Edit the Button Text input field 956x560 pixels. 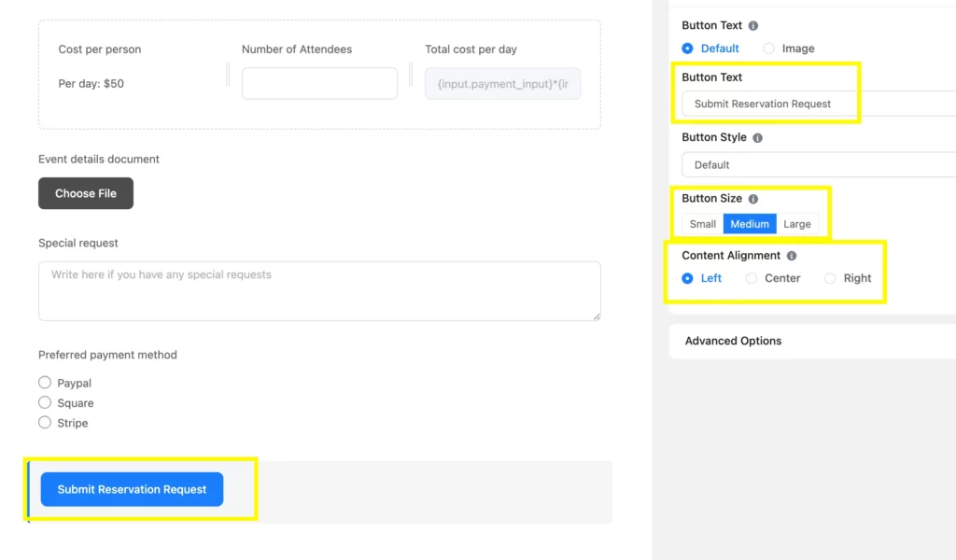818,104
